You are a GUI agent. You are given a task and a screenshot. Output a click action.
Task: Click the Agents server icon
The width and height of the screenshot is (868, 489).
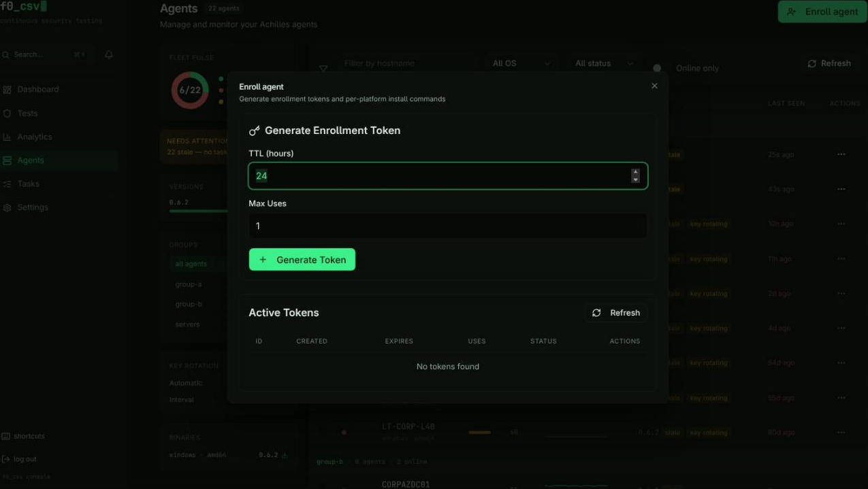pos(7,161)
